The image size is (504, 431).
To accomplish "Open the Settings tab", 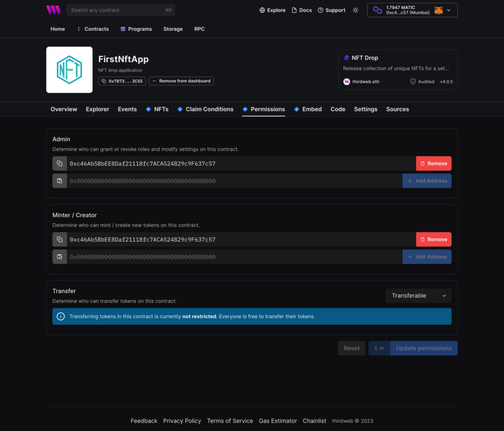I will (x=366, y=109).
